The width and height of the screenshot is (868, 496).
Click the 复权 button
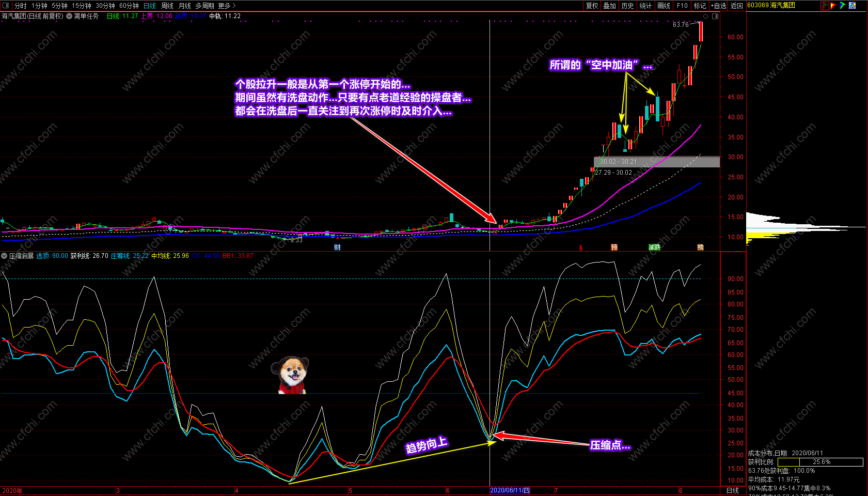pos(592,6)
